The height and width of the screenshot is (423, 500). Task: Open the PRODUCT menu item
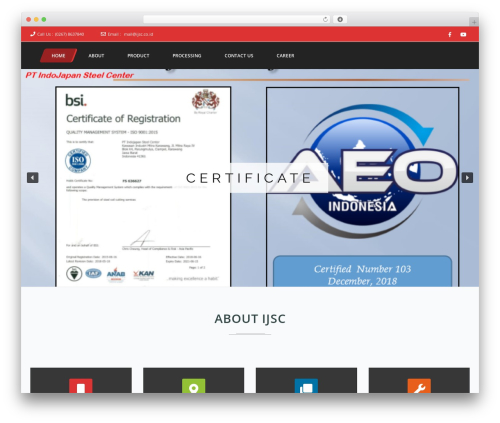[x=138, y=56]
